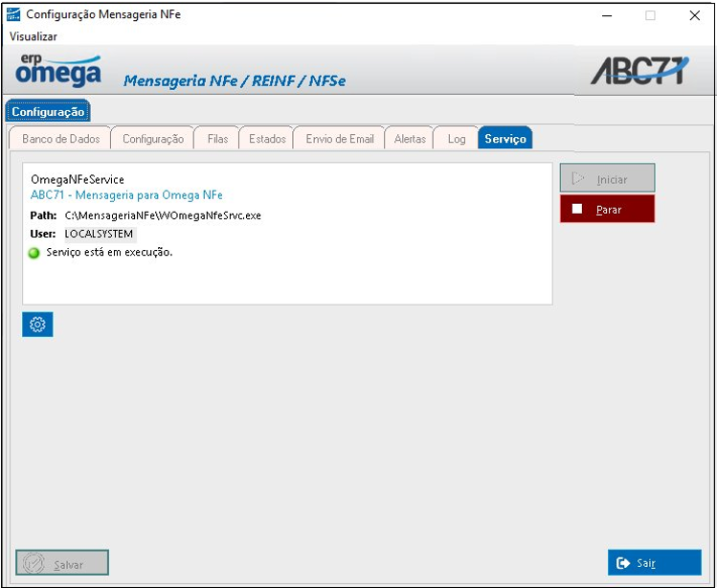Open the gear settings icon button
717x588 pixels.
point(37,325)
